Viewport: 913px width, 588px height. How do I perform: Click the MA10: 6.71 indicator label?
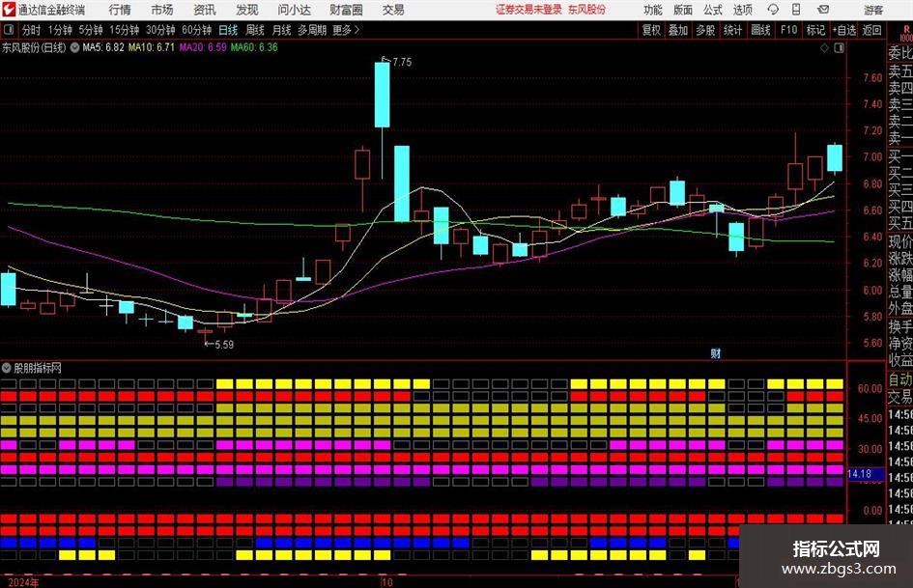coord(152,47)
